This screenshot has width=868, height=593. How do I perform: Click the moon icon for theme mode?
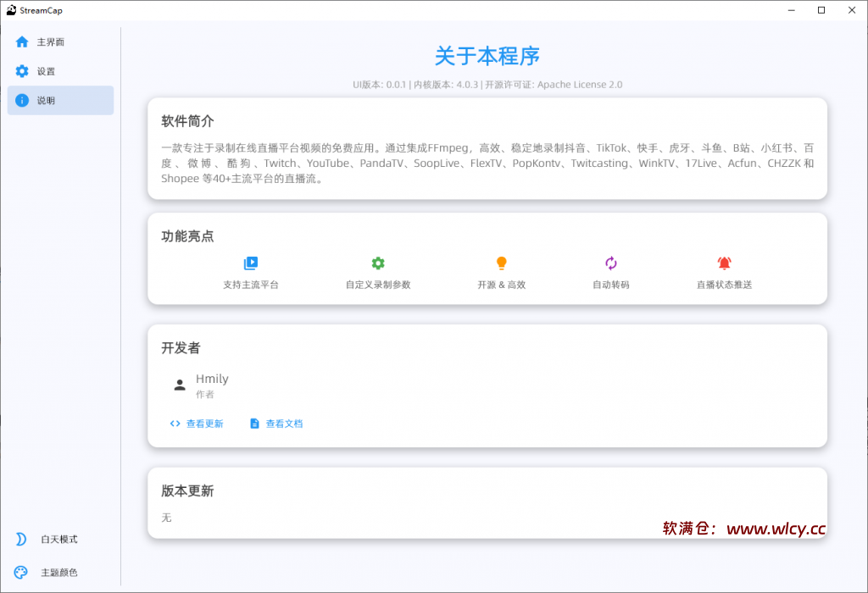pos(21,540)
